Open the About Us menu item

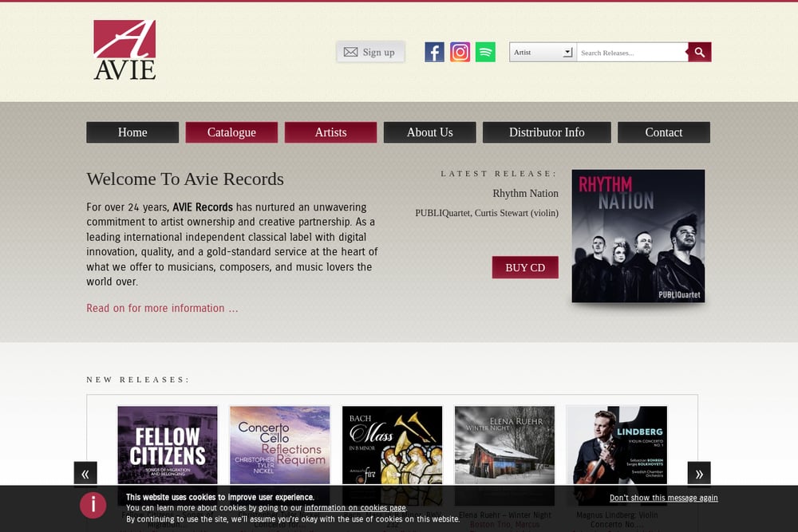click(429, 132)
